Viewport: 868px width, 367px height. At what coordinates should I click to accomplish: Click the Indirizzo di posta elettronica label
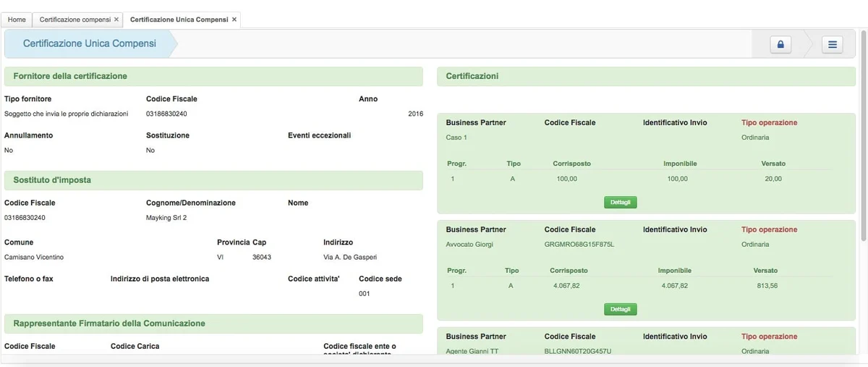pos(160,279)
